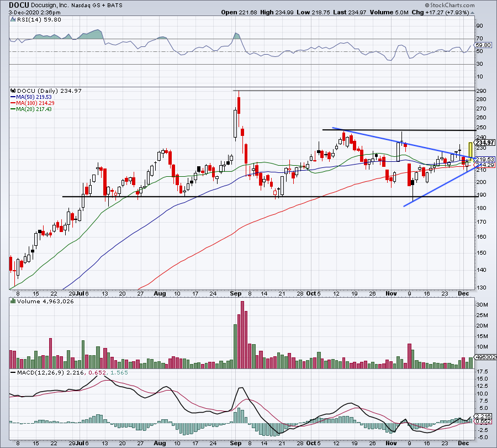The width and height of the screenshot is (497, 448).
Task: Select the MA(50) 219.53 legend entry
Action: 31,97
